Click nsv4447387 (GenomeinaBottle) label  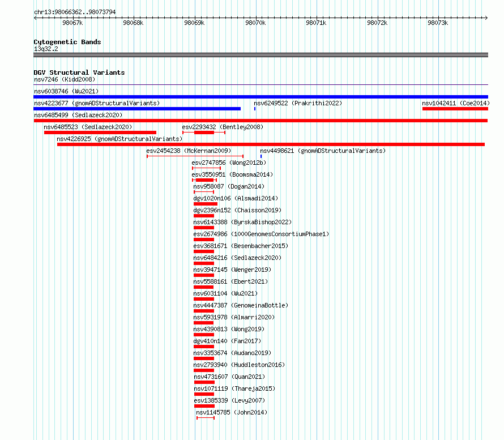tap(241, 305)
